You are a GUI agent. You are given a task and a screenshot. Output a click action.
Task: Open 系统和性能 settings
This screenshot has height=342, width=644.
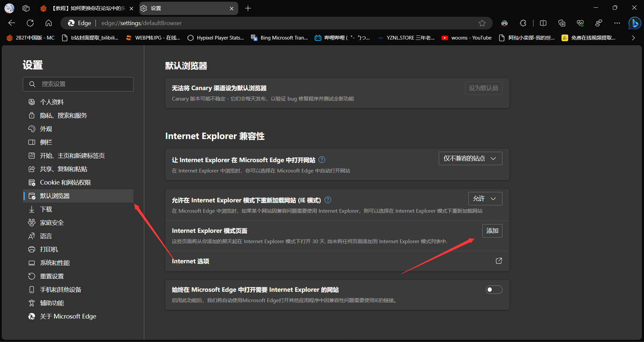(x=78, y=263)
